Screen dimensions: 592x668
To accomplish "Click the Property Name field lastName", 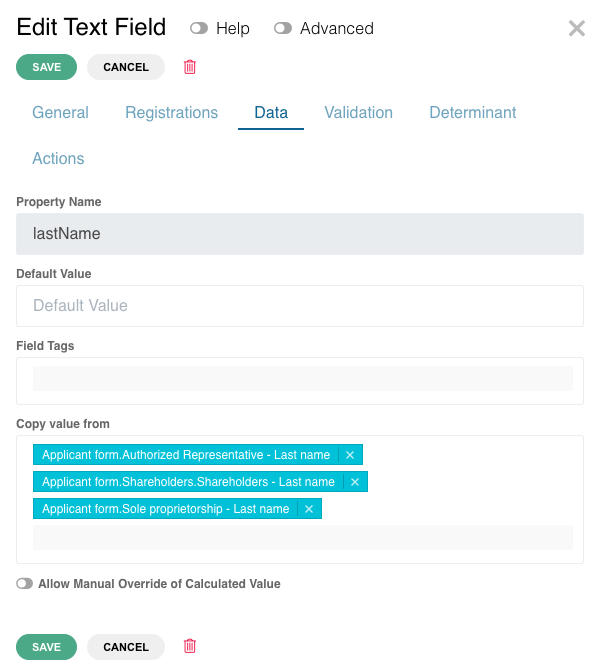I will (300, 234).
